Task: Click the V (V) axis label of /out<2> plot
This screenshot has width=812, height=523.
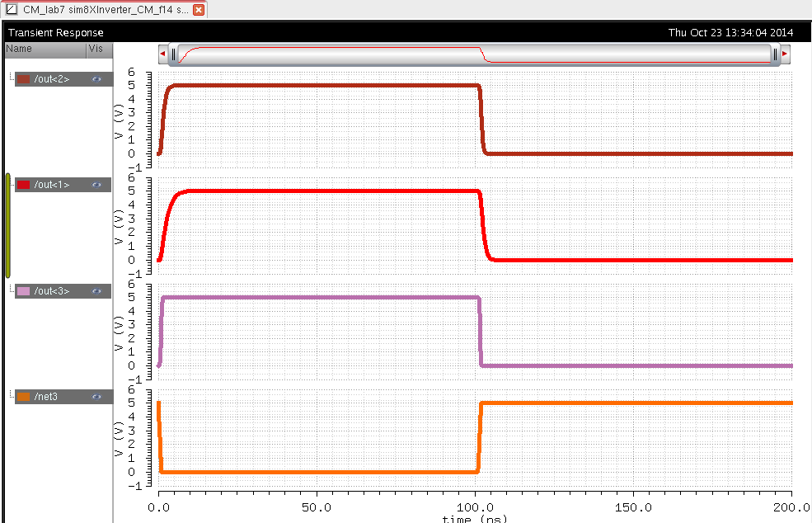Action: click(119, 120)
